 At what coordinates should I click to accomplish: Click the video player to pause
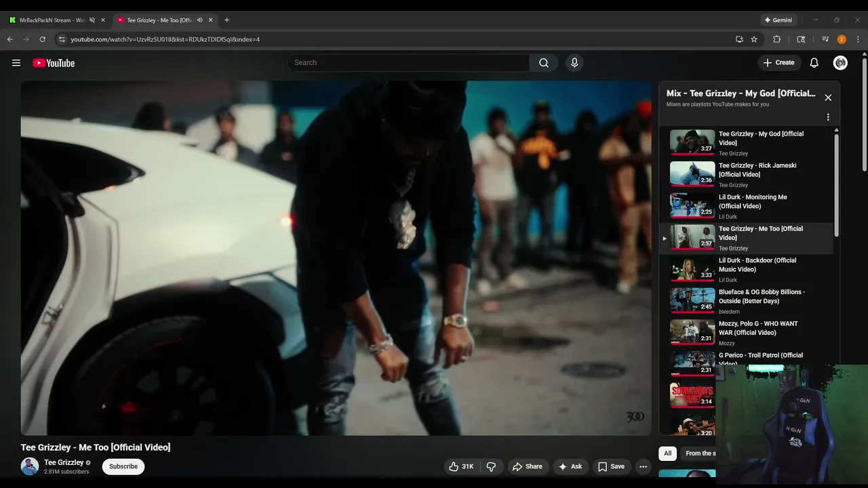[336, 258]
